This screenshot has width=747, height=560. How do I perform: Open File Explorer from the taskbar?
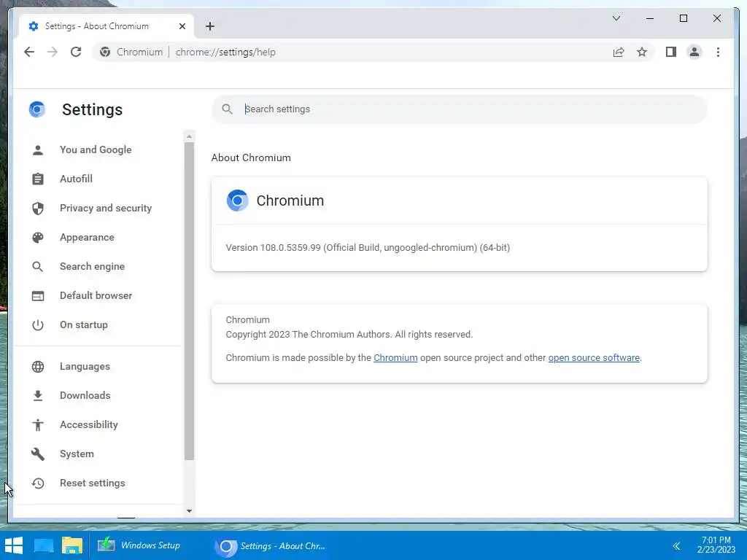(72, 545)
